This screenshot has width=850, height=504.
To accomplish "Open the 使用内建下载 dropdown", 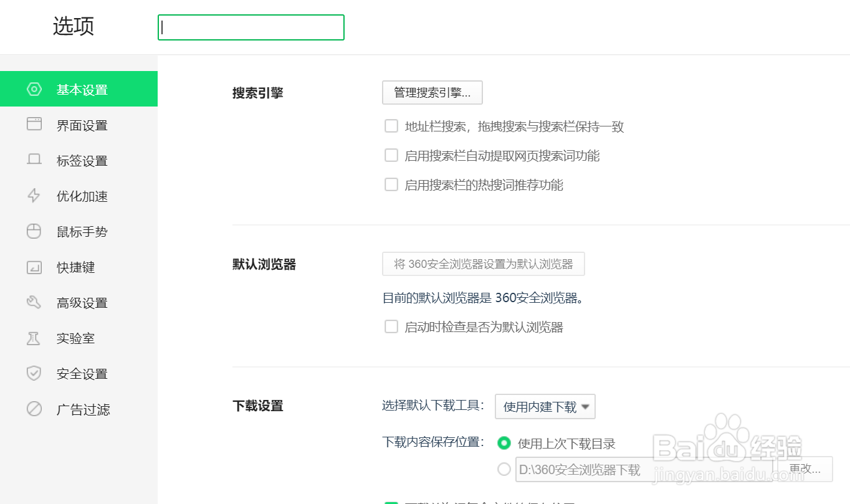I will click(545, 407).
